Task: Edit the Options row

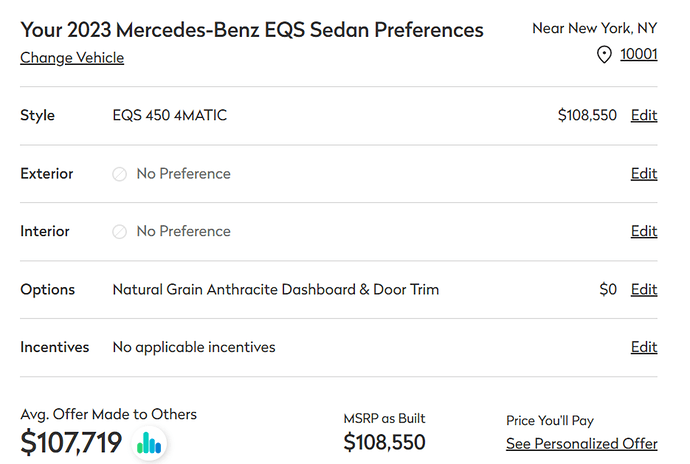Action: coord(644,289)
